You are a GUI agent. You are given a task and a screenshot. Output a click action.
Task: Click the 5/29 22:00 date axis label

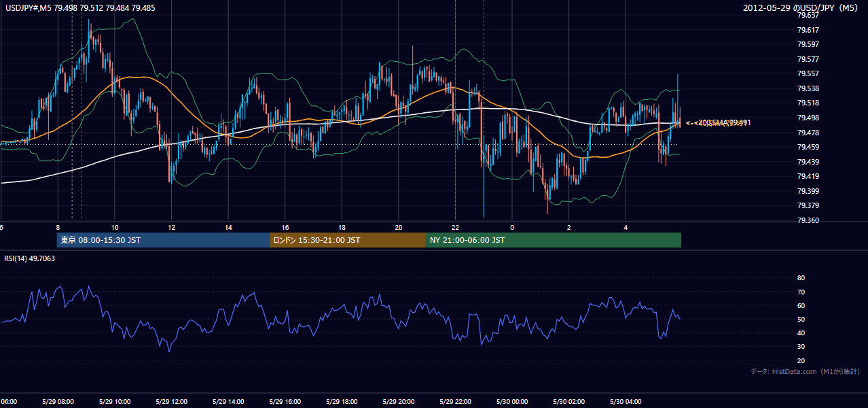(455, 402)
